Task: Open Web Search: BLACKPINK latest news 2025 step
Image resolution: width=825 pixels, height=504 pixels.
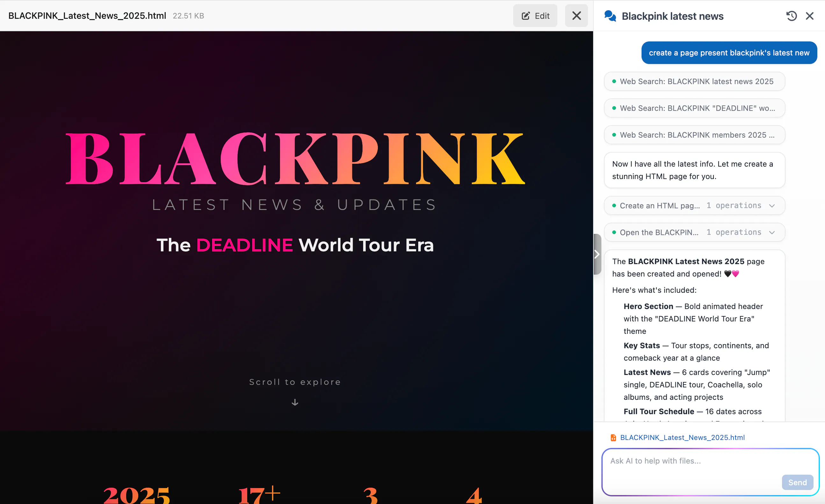Action: (x=694, y=81)
